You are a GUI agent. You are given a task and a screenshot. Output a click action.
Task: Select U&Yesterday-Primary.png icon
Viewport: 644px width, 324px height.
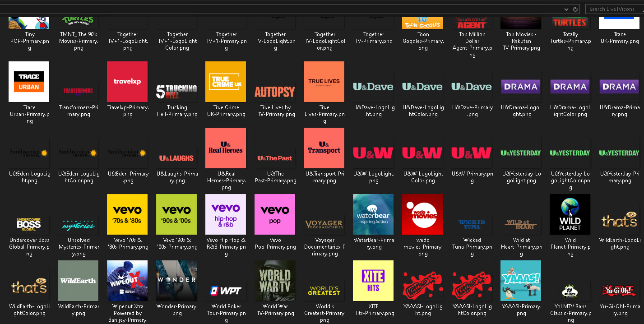(619, 153)
